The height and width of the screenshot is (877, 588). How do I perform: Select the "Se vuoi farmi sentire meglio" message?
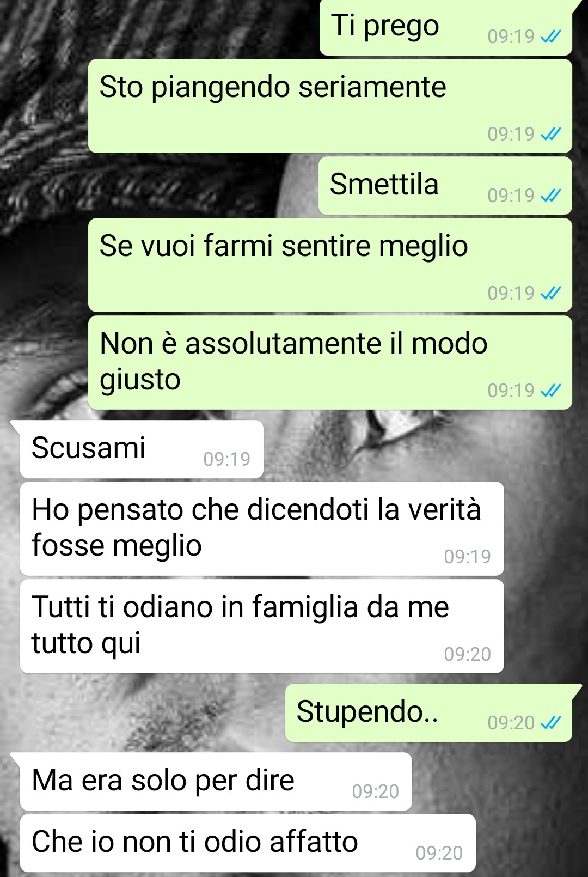330,265
